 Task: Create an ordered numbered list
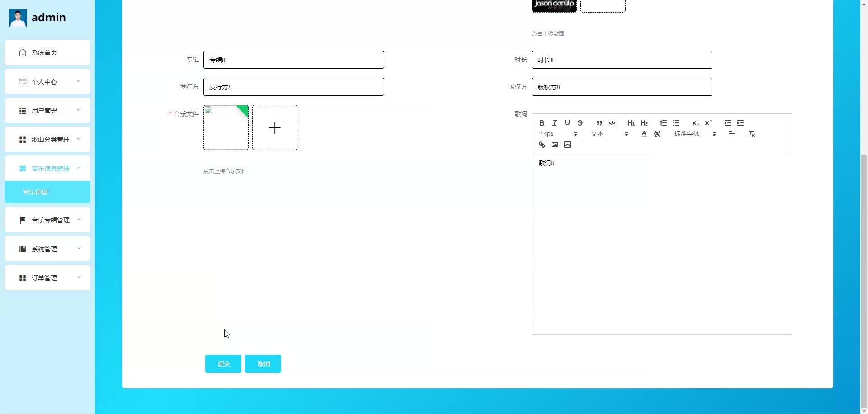coord(663,123)
